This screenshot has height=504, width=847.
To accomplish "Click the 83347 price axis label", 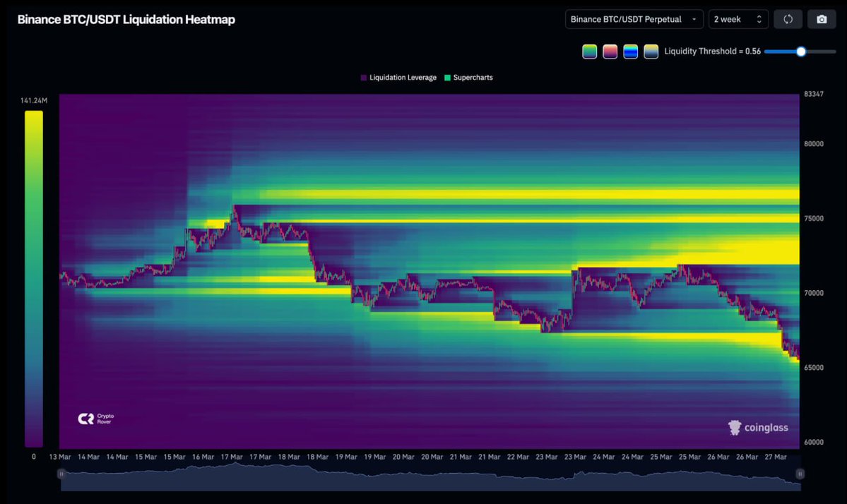I will pos(814,94).
